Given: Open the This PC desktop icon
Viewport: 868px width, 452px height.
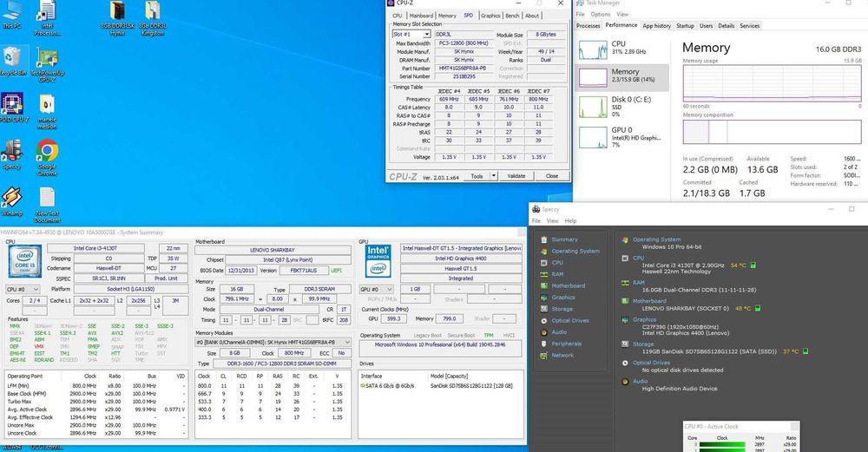Looking at the screenshot, I should click(x=11, y=15).
